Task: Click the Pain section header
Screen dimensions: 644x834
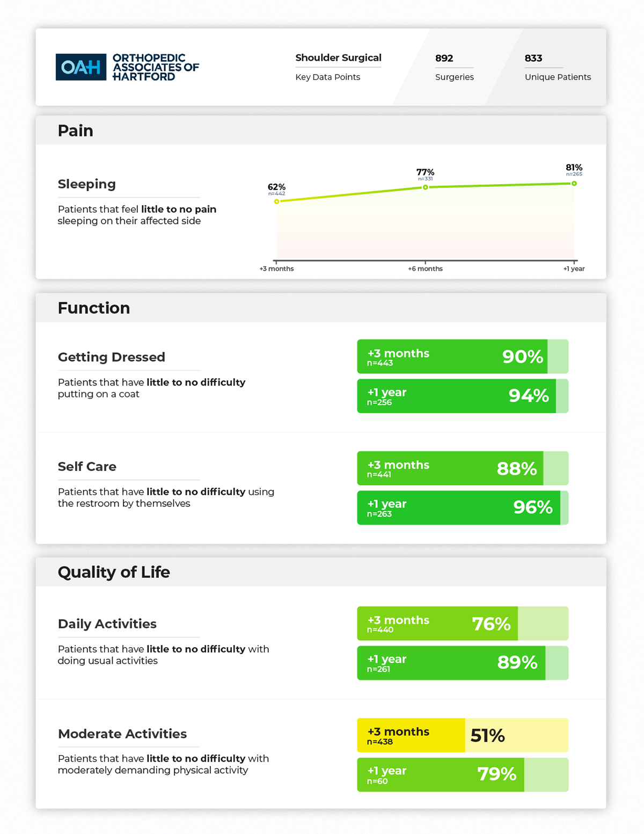Action: [76, 130]
